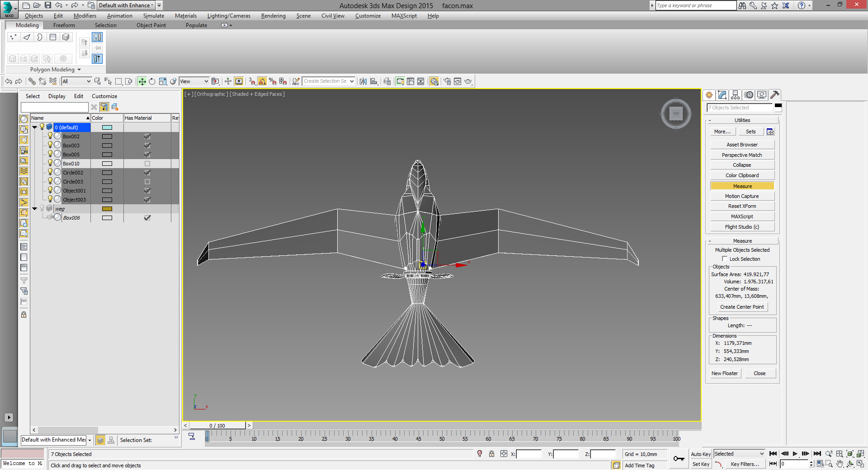
Task: Open the Modify command panel tab
Action: 722,95
